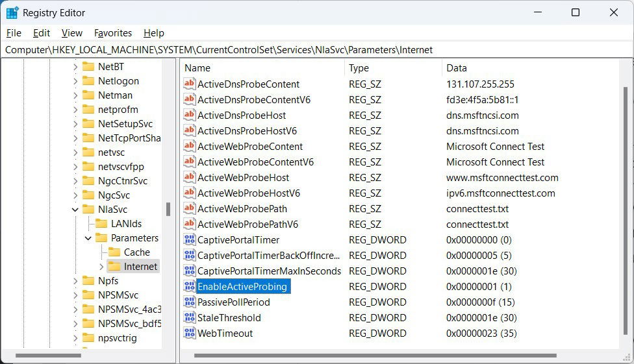634x364 pixels.
Task: Click the tree pane horizontal scrollbar
Action: (49, 356)
